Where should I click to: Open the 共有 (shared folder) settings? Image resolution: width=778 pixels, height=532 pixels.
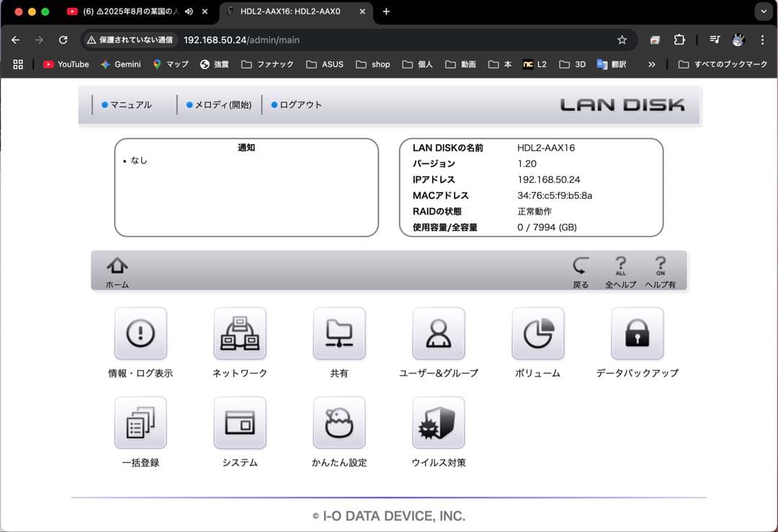pos(339,333)
